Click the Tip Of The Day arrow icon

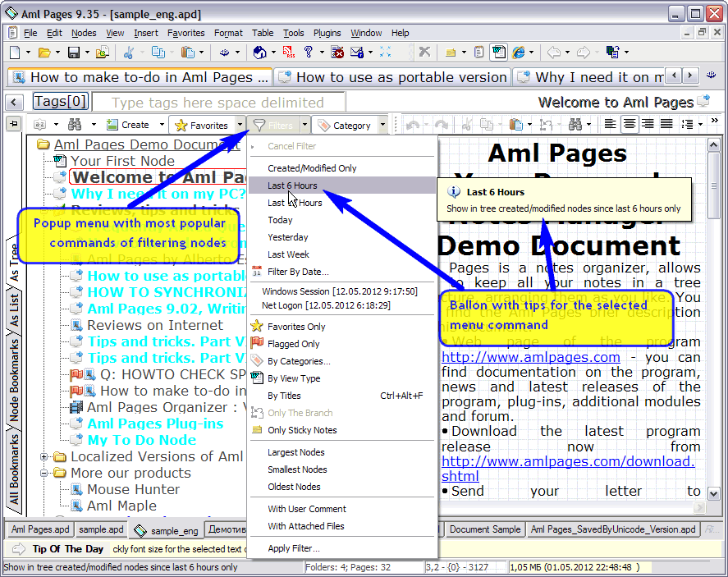(19, 549)
